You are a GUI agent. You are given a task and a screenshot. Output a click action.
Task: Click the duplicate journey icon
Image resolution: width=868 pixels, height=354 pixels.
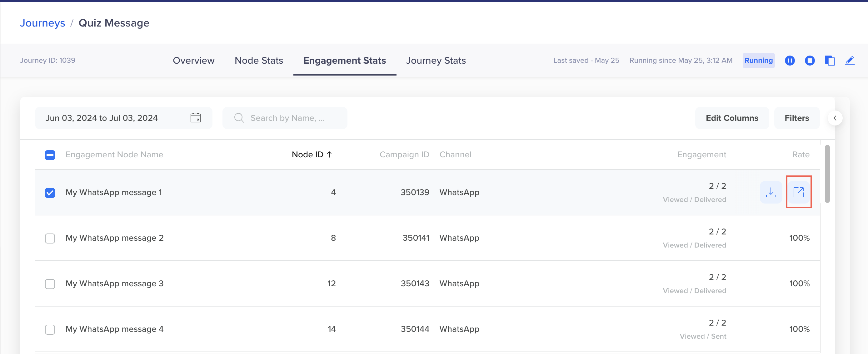(x=829, y=60)
